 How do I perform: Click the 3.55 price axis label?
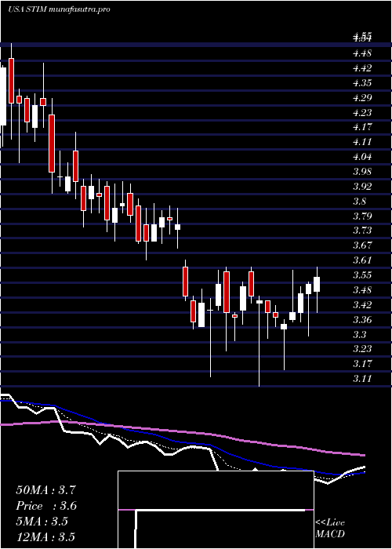(362, 274)
